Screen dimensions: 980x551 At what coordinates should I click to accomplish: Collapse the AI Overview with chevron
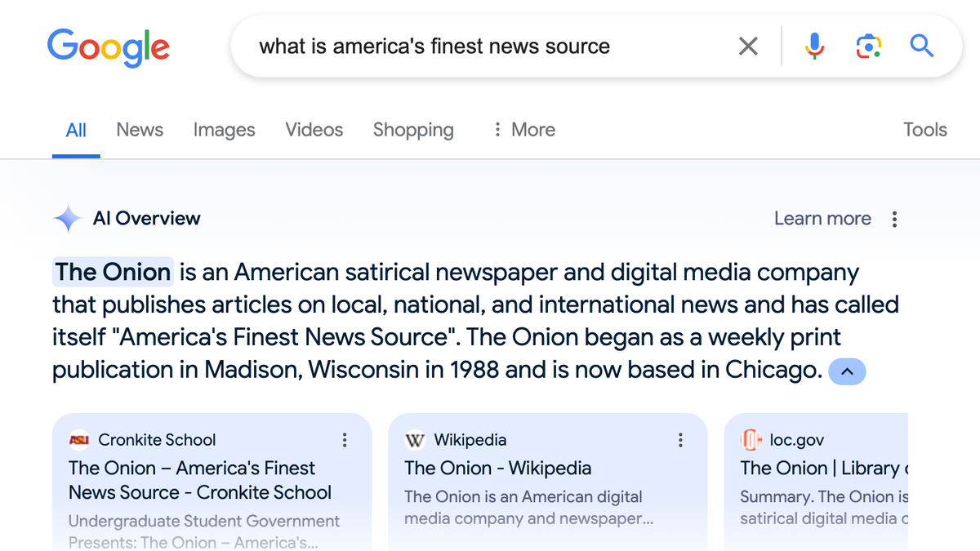tap(847, 371)
